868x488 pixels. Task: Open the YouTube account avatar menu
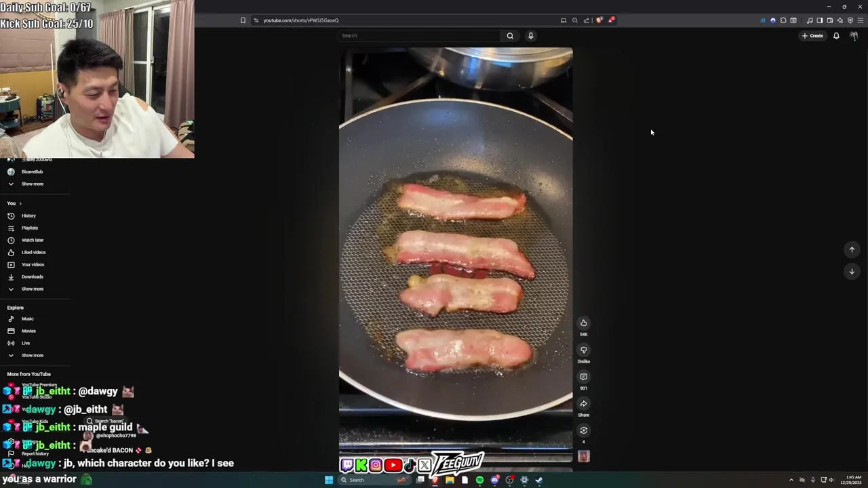tap(854, 36)
